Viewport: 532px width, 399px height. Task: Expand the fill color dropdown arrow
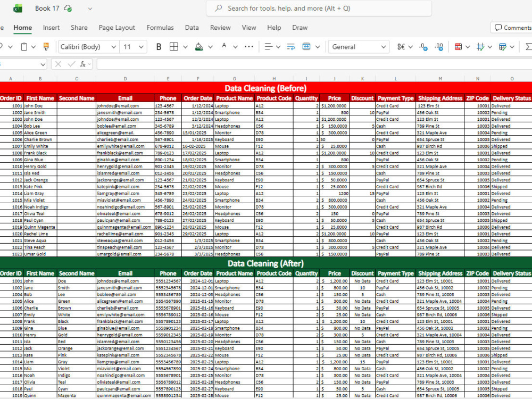tap(210, 47)
